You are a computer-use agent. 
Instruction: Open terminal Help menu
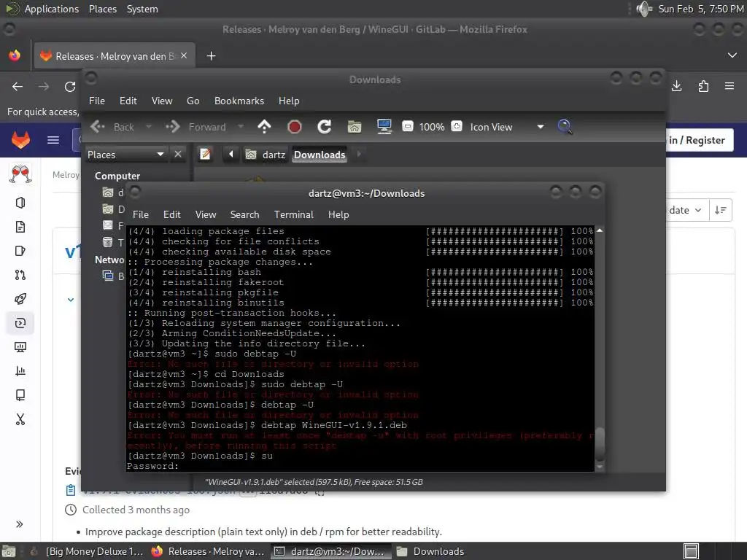coord(338,215)
